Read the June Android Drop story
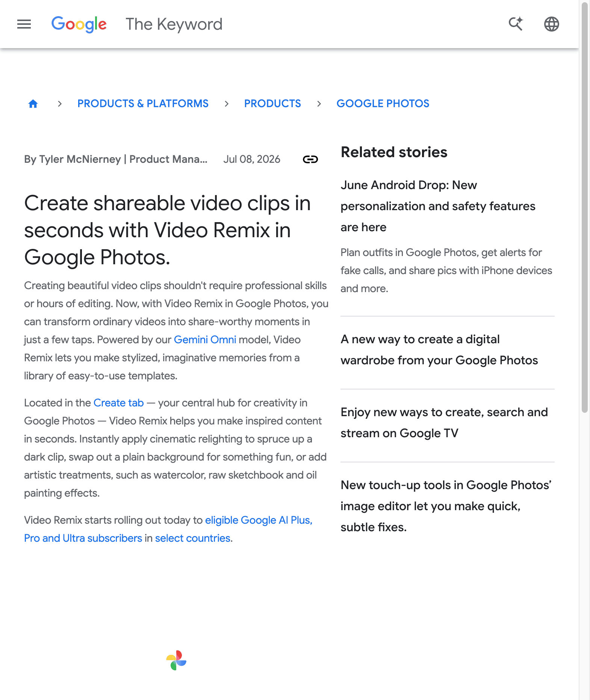 (438, 206)
